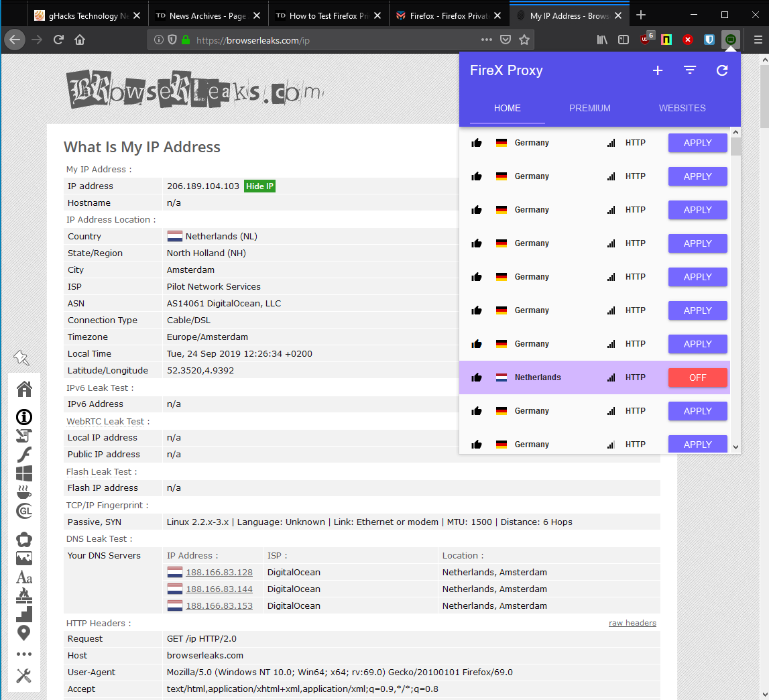This screenshot has width=769, height=700.
Task: Open the Firefox hamburger menu
Action: [x=758, y=40]
